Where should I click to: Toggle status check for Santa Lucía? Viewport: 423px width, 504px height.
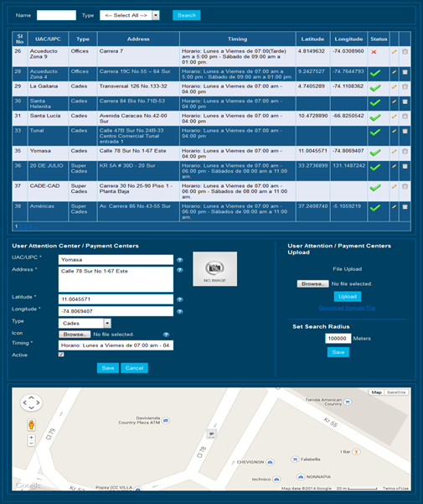pyautogui.click(x=375, y=117)
